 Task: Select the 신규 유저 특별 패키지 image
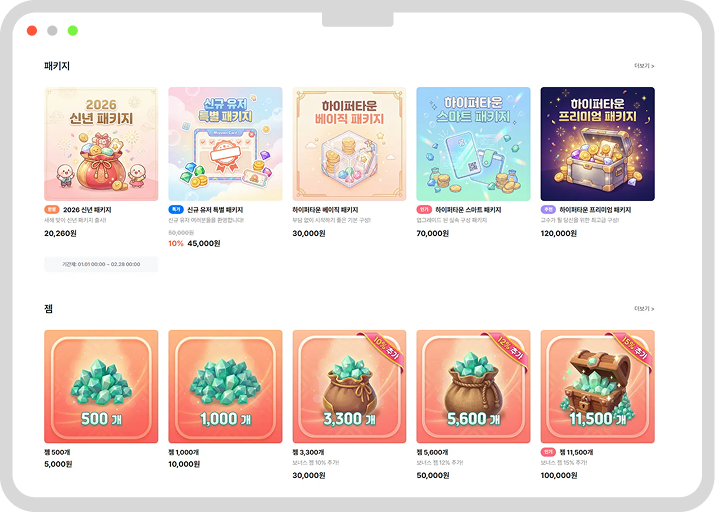point(225,144)
